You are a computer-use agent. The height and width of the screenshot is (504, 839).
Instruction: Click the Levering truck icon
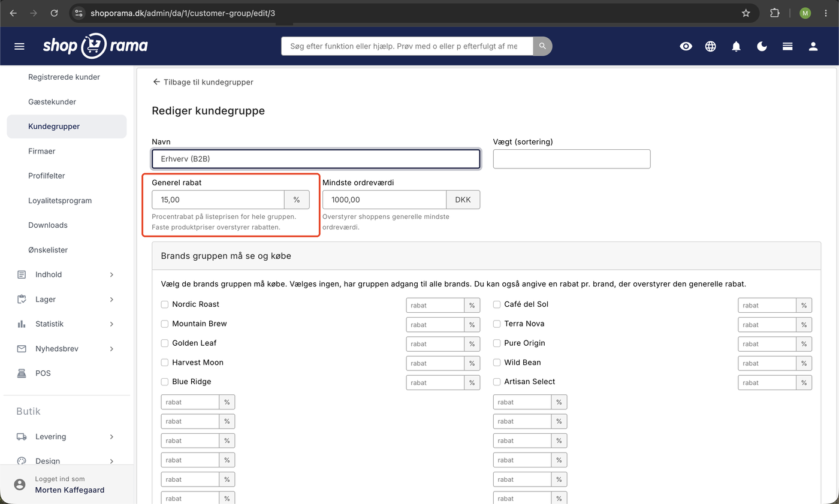pyautogui.click(x=22, y=437)
